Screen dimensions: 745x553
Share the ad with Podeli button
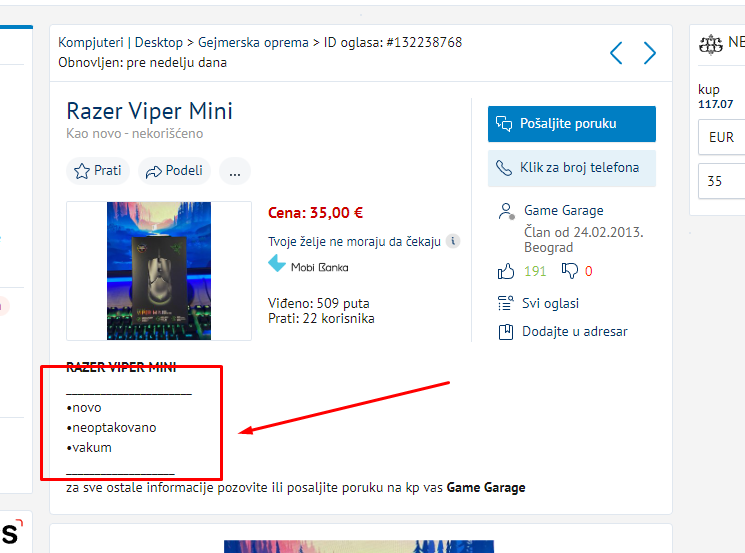pos(174,171)
